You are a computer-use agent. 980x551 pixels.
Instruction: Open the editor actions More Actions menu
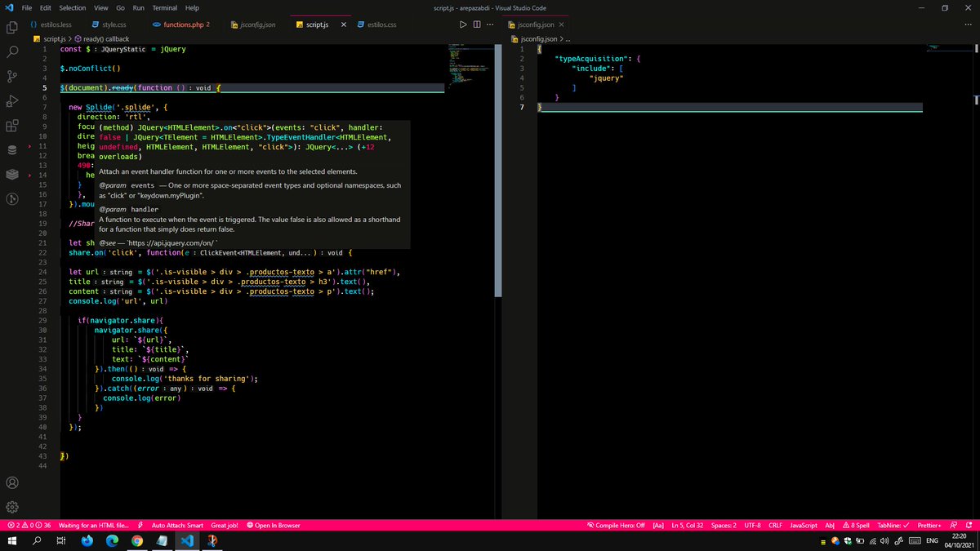(x=490, y=24)
